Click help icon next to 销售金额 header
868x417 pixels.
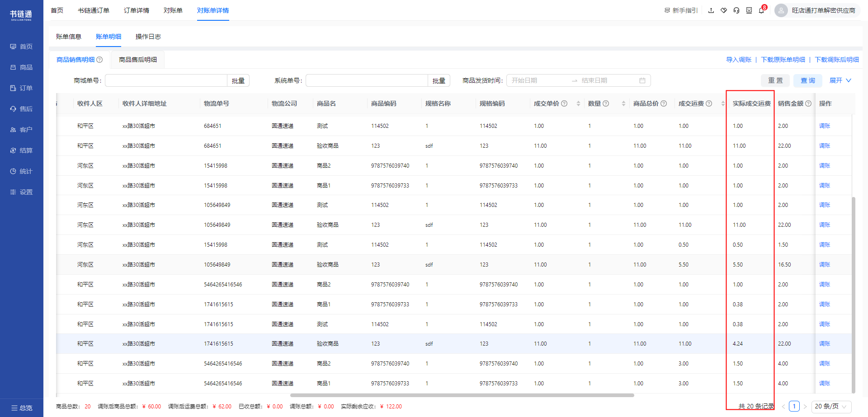pyautogui.click(x=808, y=103)
